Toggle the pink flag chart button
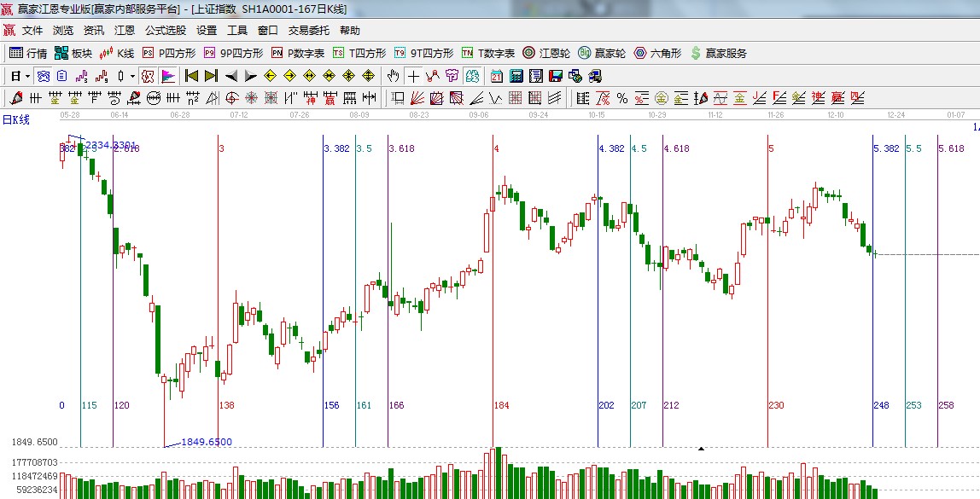The width and height of the screenshot is (980, 499). [168, 76]
